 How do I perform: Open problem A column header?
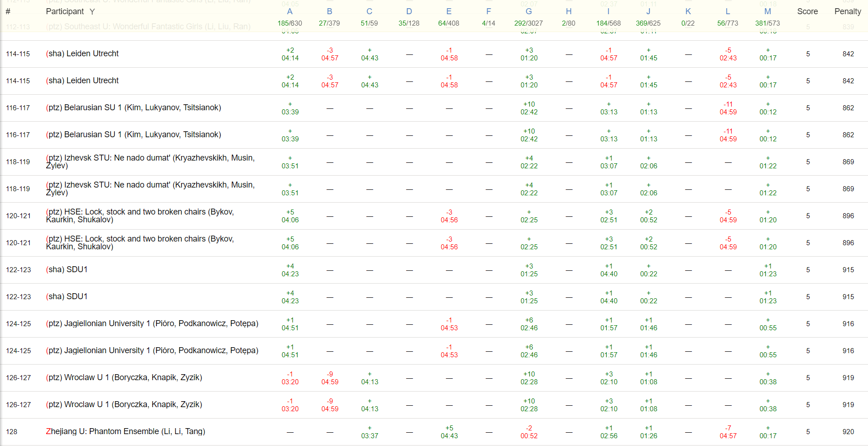pos(289,12)
